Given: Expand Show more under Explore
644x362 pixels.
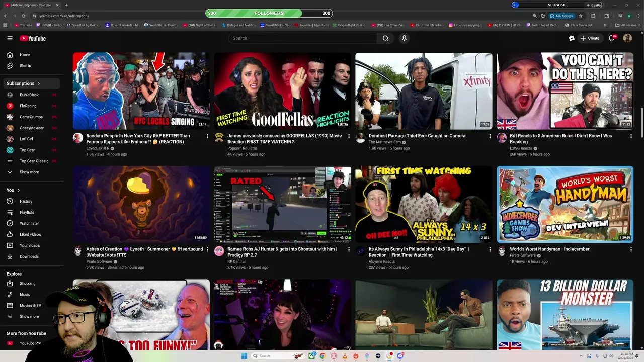Looking at the screenshot, I should 30,316.
